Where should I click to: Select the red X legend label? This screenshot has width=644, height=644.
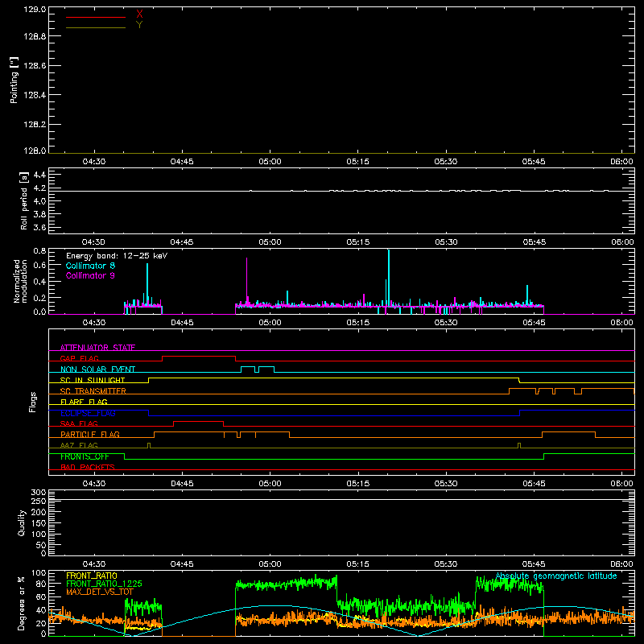(x=139, y=14)
